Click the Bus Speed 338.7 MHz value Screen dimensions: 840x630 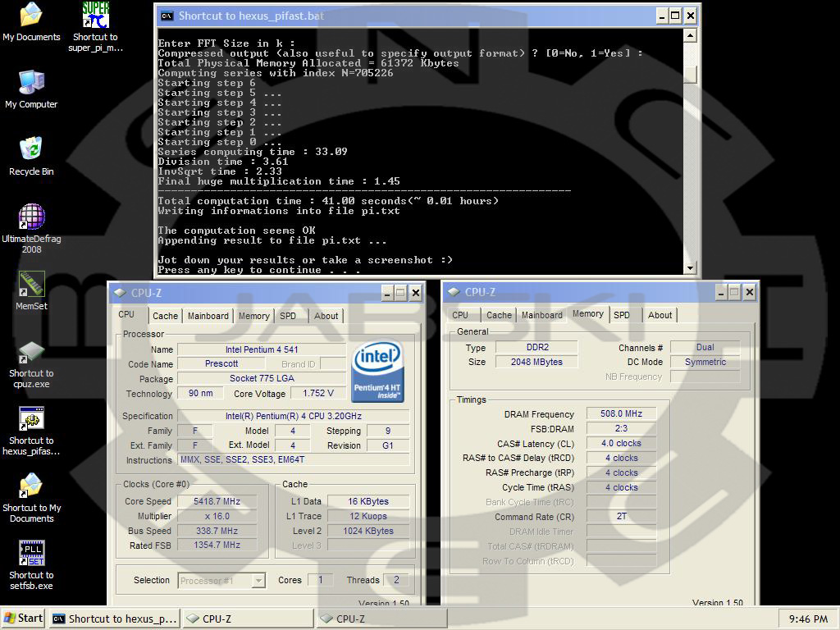tap(217, 531)
